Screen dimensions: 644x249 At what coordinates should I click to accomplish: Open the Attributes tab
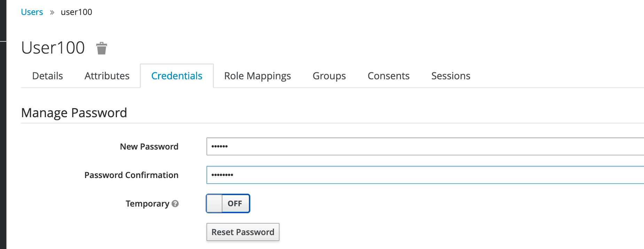107,75
